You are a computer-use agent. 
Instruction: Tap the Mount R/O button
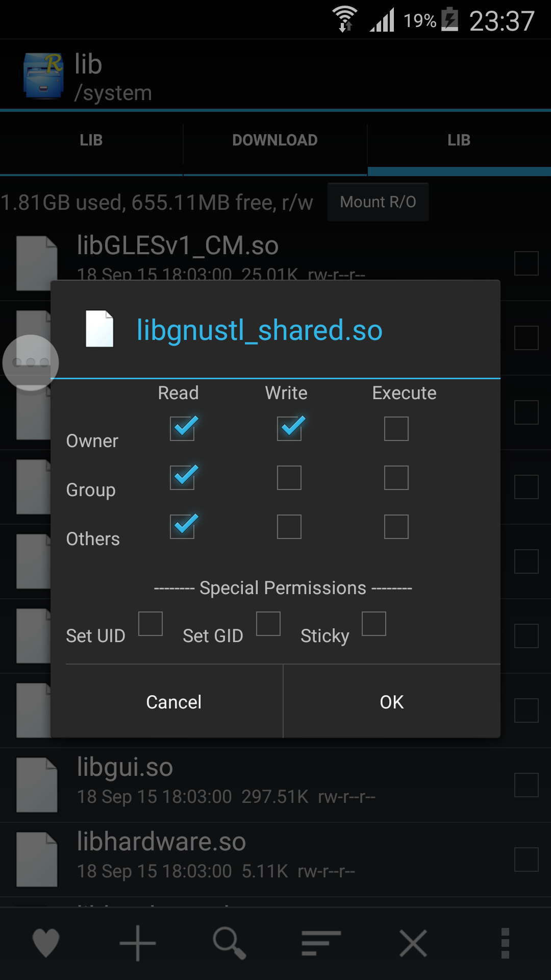[378, 202]
